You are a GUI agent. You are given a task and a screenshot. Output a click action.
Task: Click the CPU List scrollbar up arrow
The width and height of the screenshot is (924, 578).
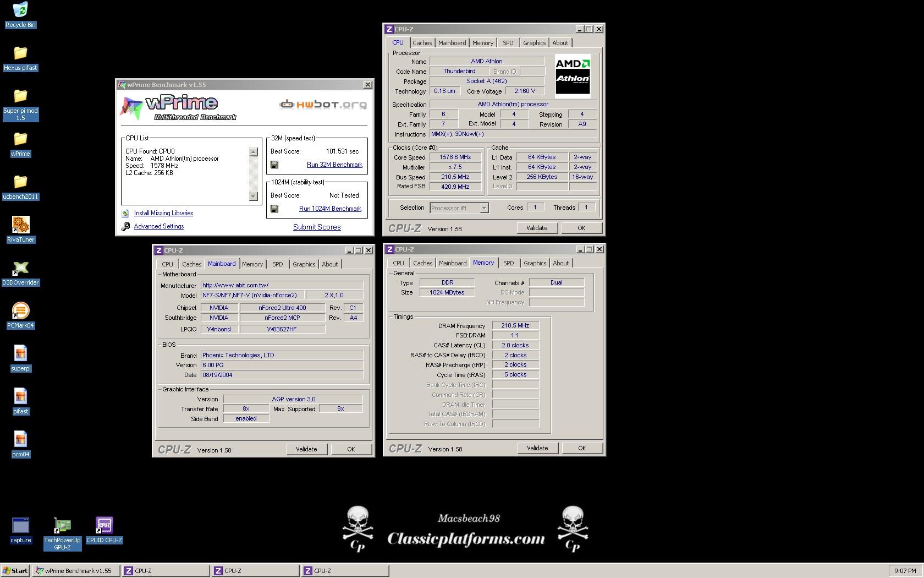254,152
